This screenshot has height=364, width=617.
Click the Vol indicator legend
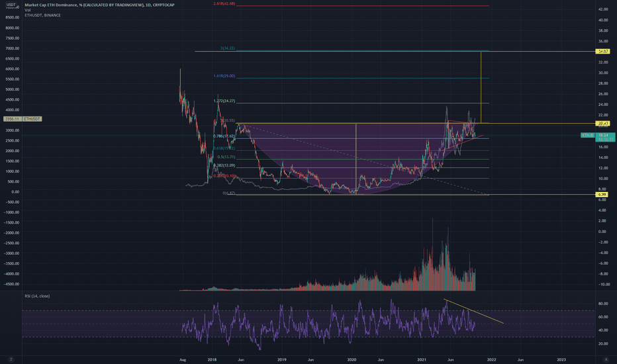coord(28,10)
